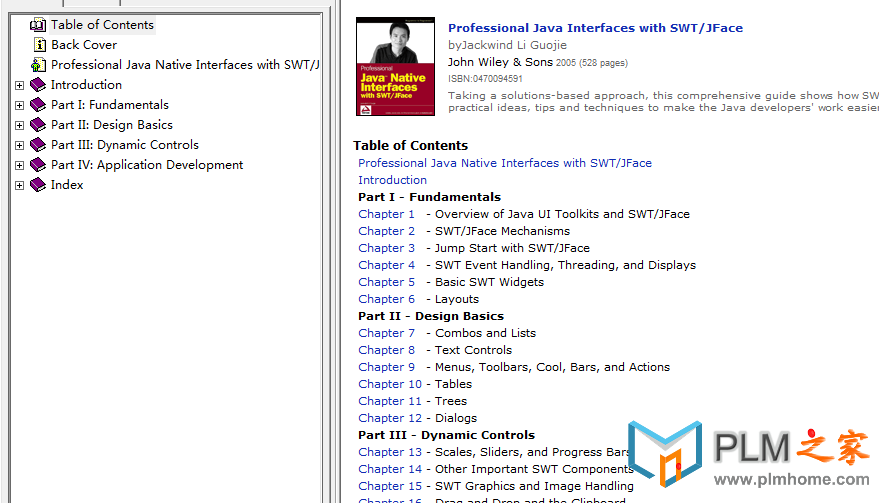The image size is (879, 503).
Task: Click the 'Part II - Design Basics' heading text
Action: 431,316
